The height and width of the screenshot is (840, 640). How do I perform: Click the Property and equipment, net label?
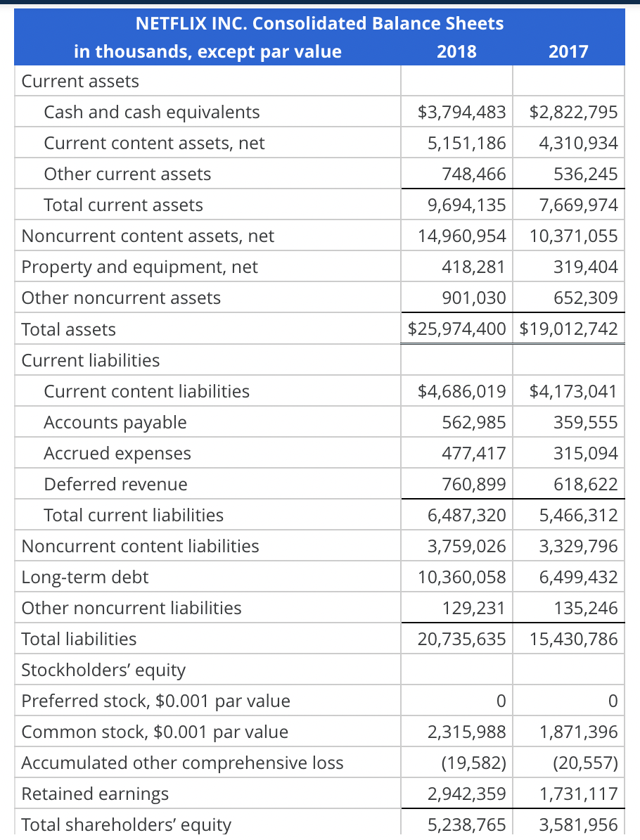[139, 267]
